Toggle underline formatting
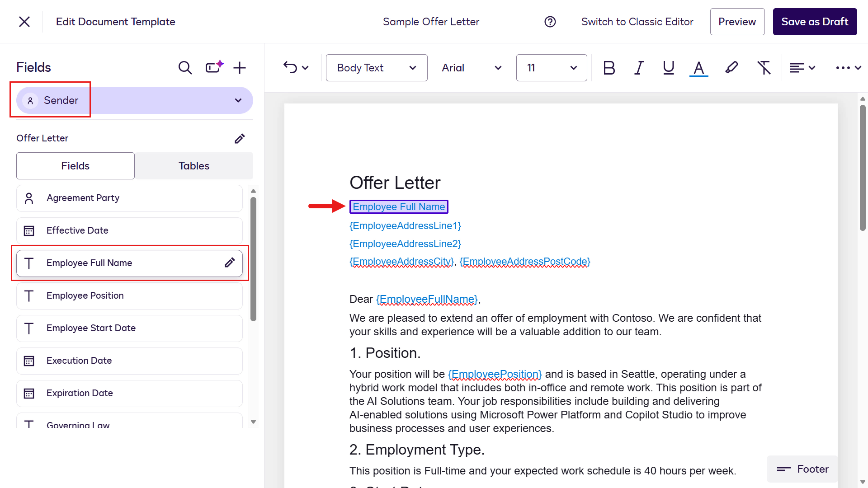The width and height of the screenshot is (868, 488). pyautogui.click(x=668, y=68)
